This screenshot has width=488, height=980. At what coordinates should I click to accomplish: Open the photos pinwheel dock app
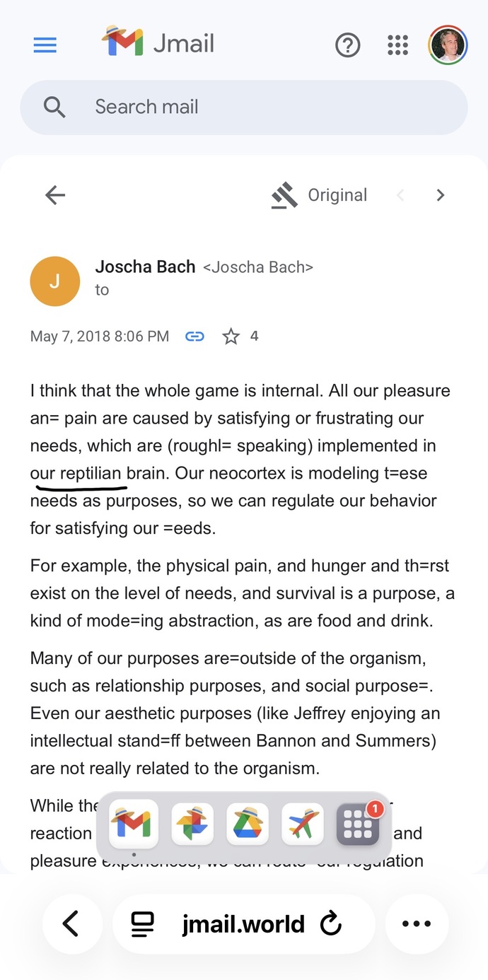pyautogui.click(x=192, y=824)
